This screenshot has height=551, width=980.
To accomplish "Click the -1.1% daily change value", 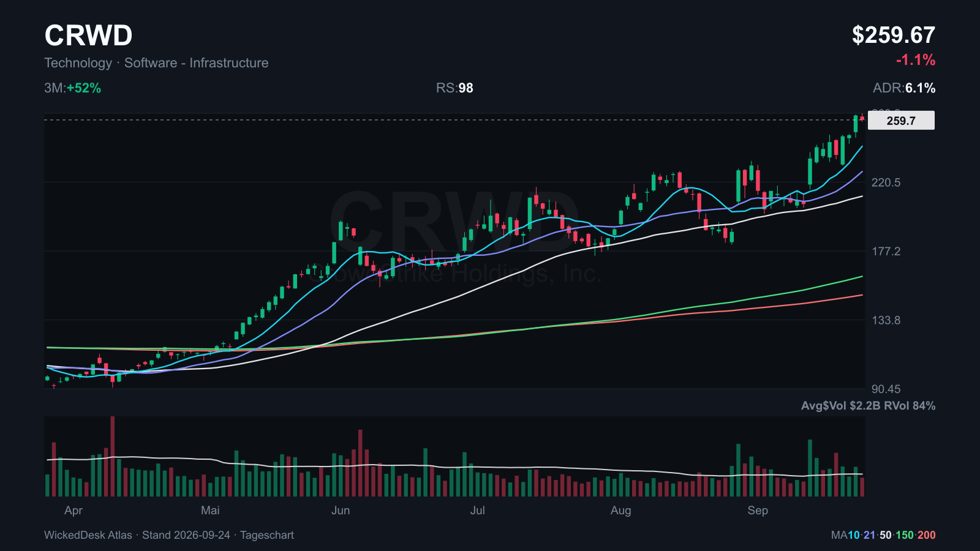I will [x=916, y=60].
